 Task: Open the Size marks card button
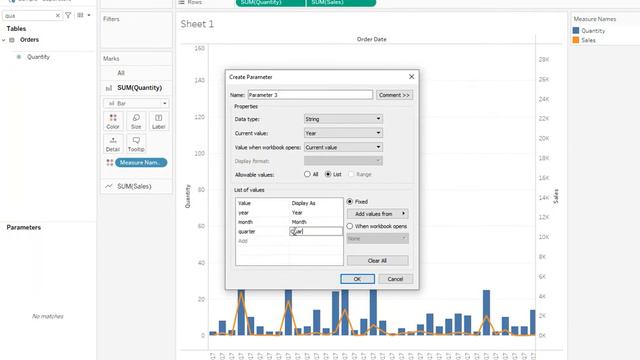[136, 122]
